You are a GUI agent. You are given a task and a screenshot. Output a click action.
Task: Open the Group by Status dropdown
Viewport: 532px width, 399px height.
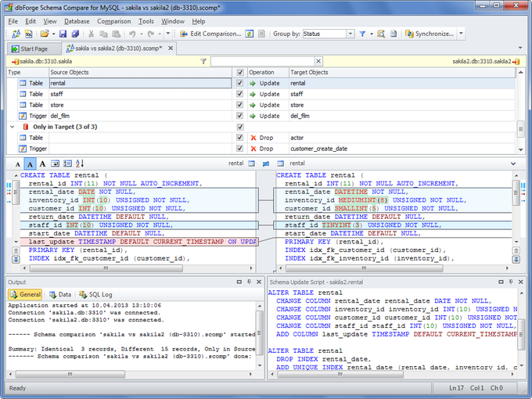(350, 34)
